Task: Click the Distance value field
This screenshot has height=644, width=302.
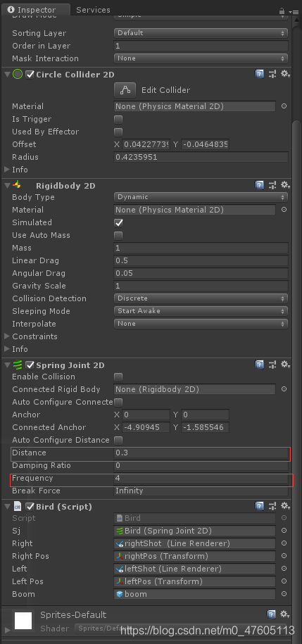Action: [201, 453]
